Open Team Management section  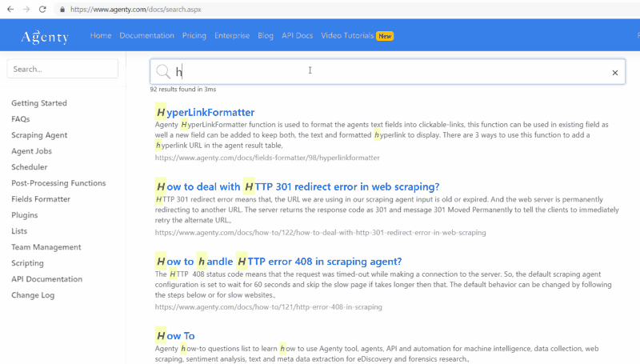pyautogui.click(x=46, y=247)
